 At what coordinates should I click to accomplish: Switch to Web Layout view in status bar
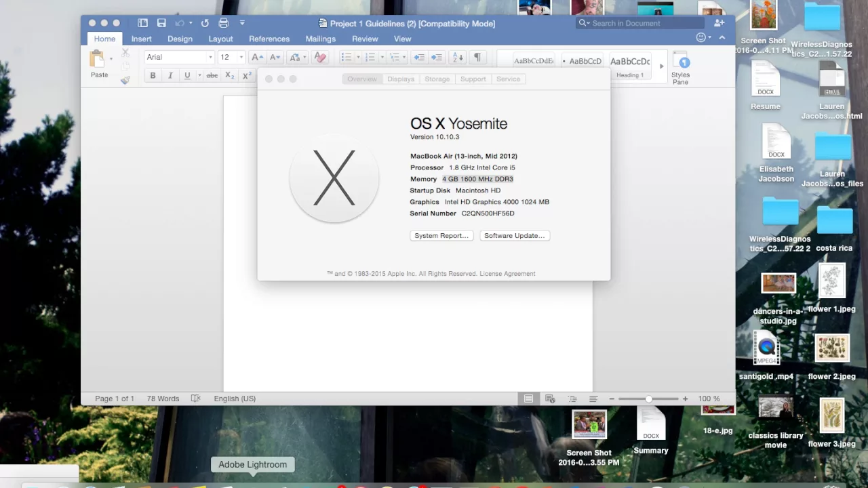[550, 399]
